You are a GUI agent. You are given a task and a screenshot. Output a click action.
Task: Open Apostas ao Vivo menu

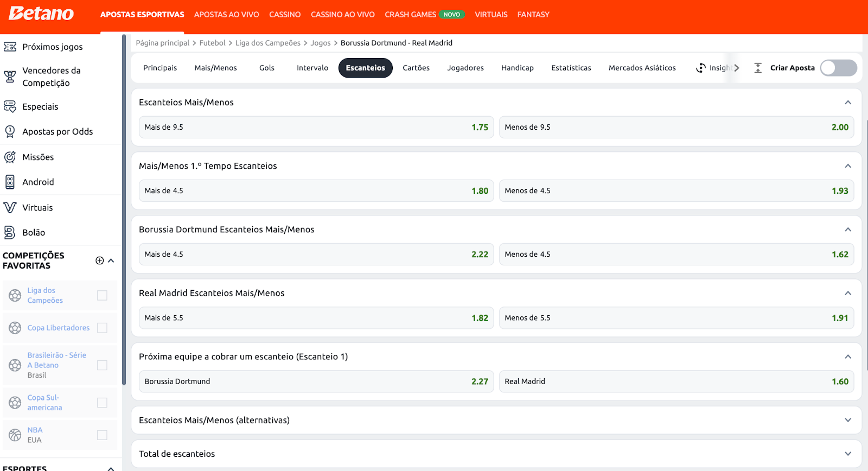227,15
